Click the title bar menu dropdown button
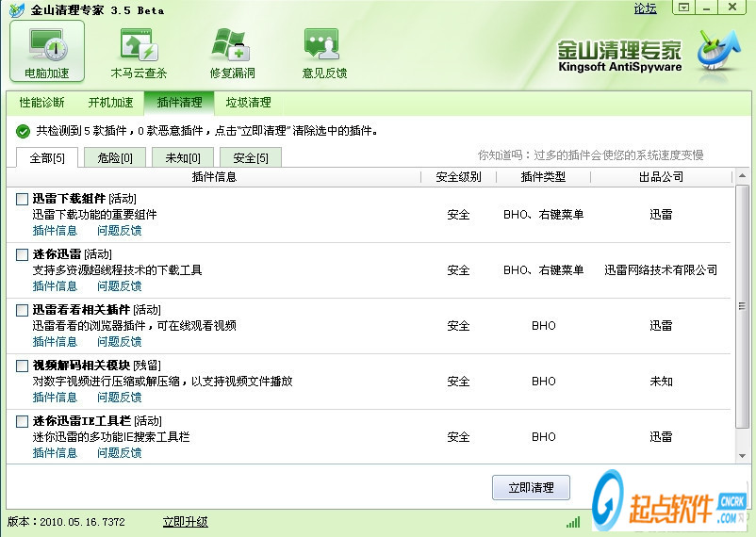 coord(683,8)
